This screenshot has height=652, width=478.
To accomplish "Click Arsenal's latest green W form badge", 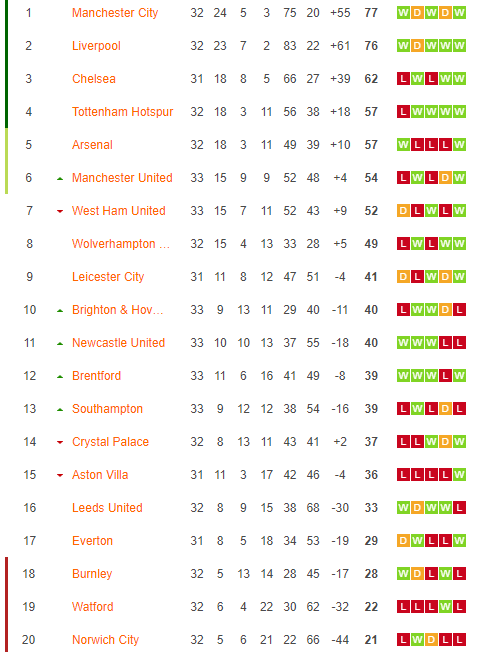I will 459,145.
